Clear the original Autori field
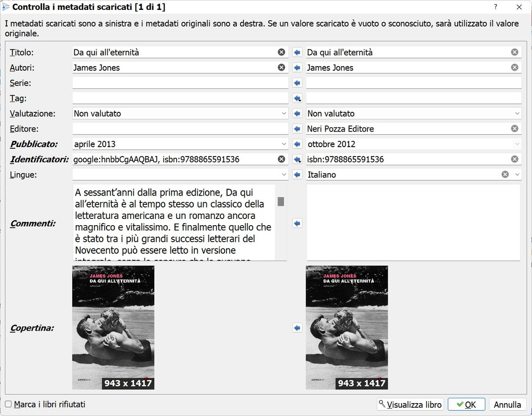 coord(515,67)
